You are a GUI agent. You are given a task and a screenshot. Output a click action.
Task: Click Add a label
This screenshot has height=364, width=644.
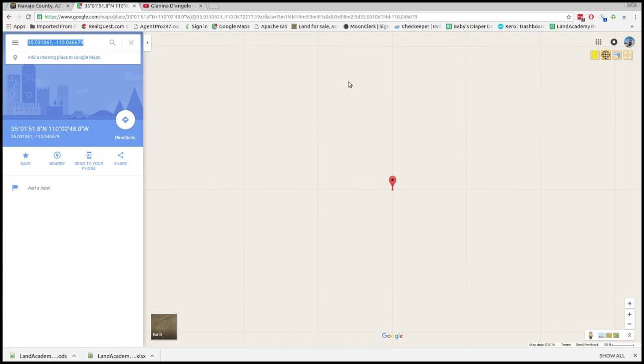[39, 188]
